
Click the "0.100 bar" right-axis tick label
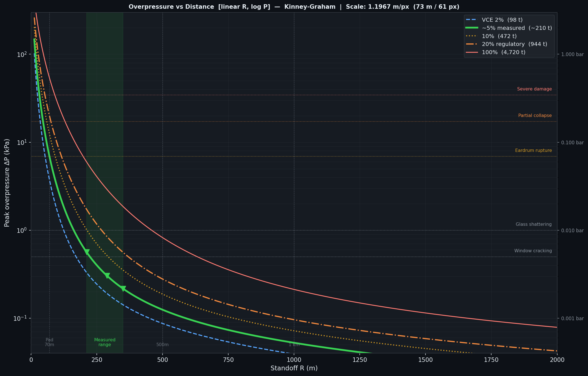(572, 143)
